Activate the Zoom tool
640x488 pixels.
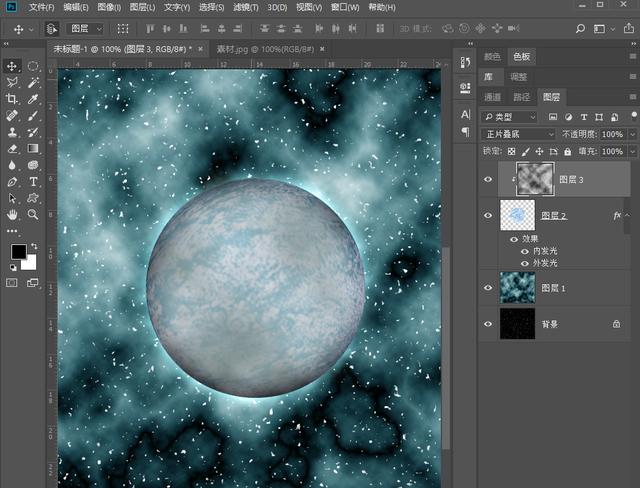coord(33,214)
